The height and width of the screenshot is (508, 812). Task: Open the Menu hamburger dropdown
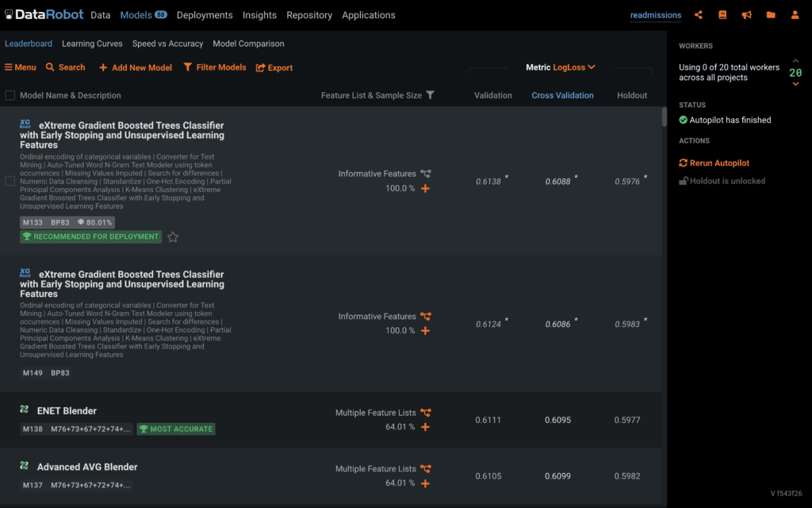coord(20,67)
